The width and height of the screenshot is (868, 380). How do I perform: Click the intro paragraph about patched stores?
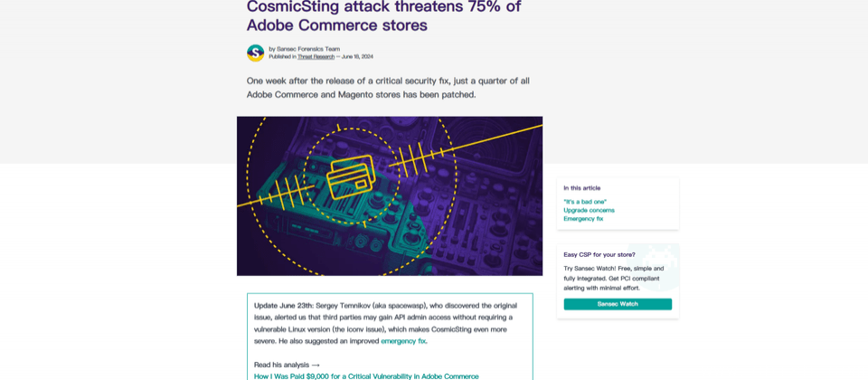pos(388,87)
